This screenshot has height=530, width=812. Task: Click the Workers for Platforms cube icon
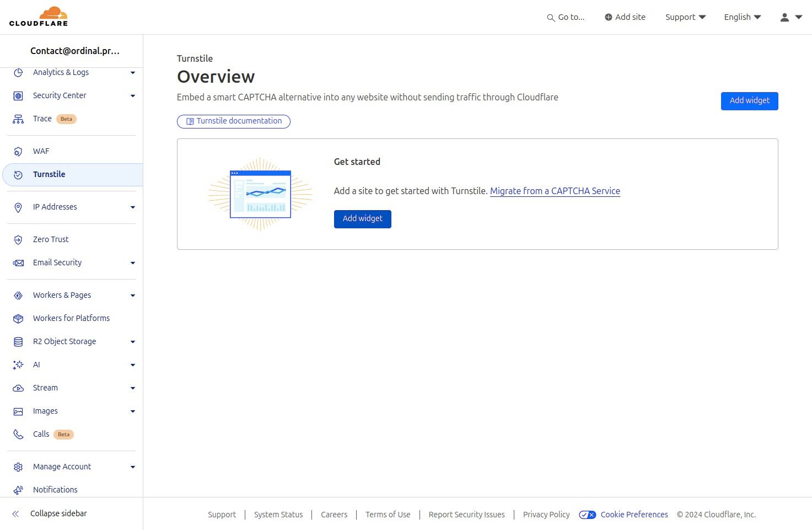[x=18, y=319]
